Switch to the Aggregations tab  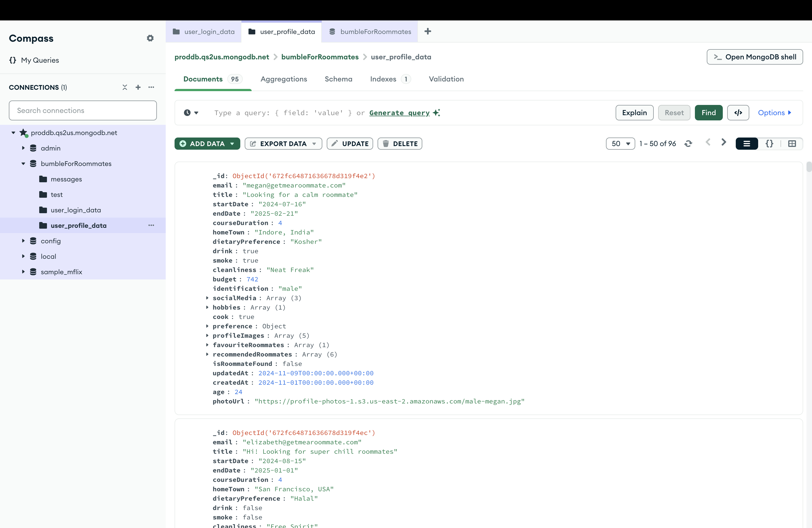(284, 79)
